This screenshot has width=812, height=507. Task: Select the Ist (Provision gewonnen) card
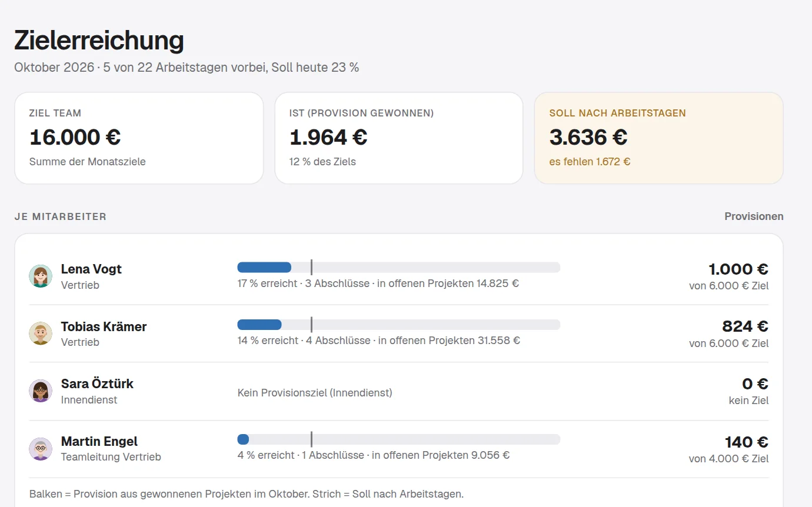point(399,138)
